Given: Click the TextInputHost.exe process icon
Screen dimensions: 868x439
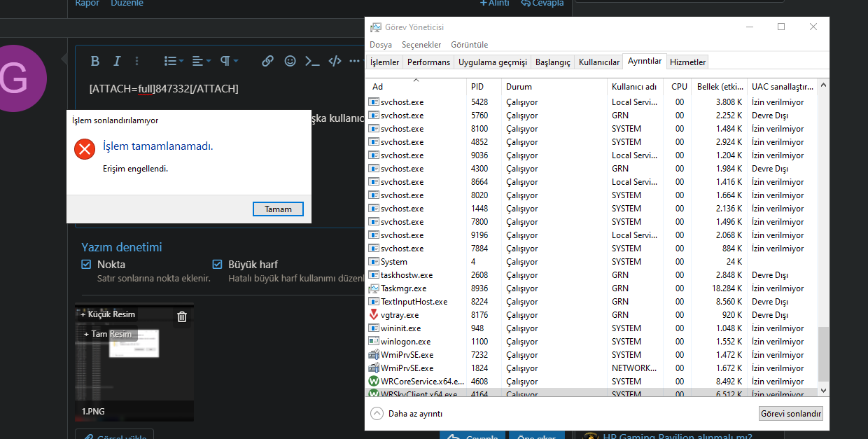Looking at the screenshot, I should point(373,302).
